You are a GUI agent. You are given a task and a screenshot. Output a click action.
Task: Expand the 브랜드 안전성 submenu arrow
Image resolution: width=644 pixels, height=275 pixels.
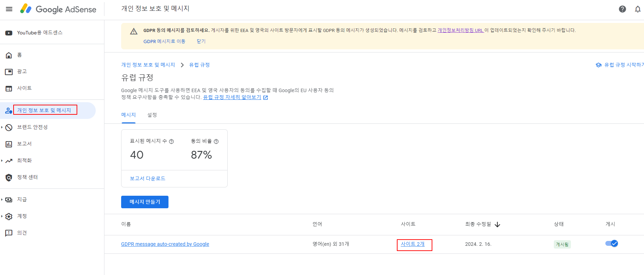pos(2,127)
